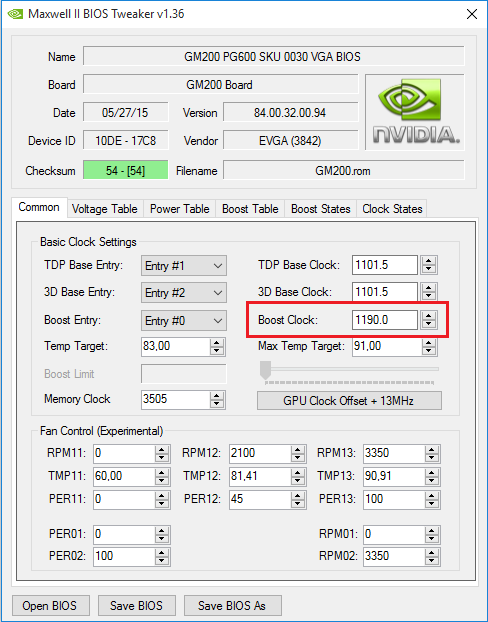This screenshot has width=488, height=622.
Task: Click the green Checksum field 54 - [54]
Action: click(x=125, y=171)
